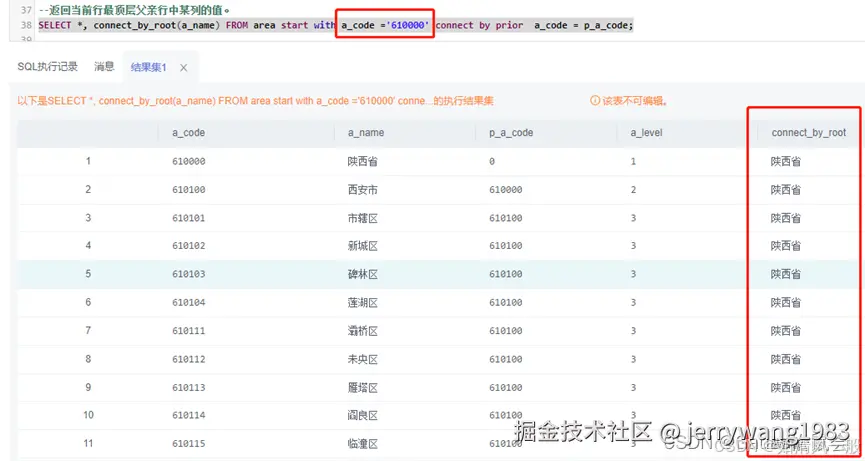The width and height of the screenshot is (865, 461).
Task: Click the a_name column header
Action: tap(366, 133)
